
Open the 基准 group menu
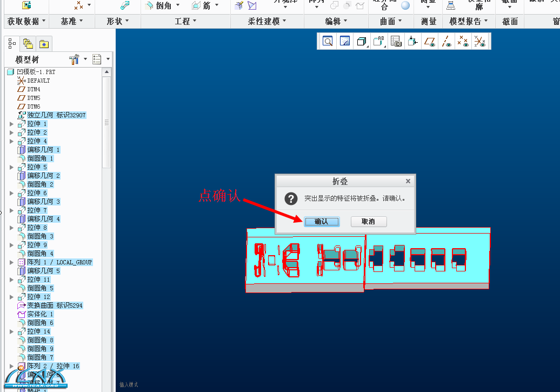coord(72,22)
